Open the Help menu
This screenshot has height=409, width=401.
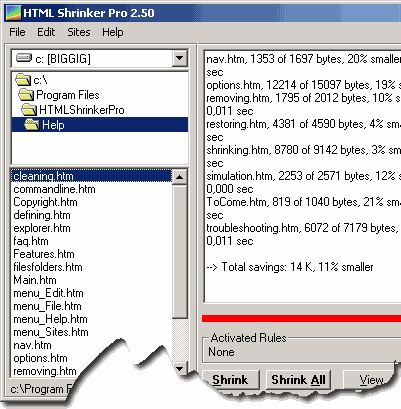coord(113,32)
